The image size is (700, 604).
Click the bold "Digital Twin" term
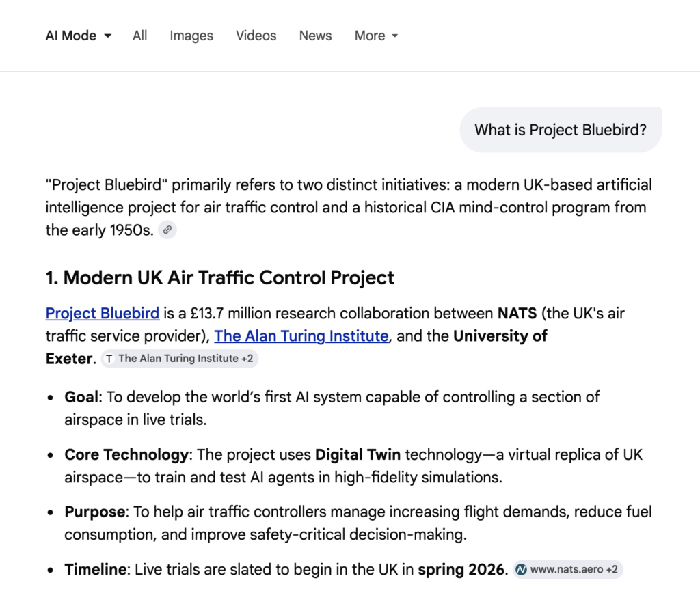tap(358, 454)
